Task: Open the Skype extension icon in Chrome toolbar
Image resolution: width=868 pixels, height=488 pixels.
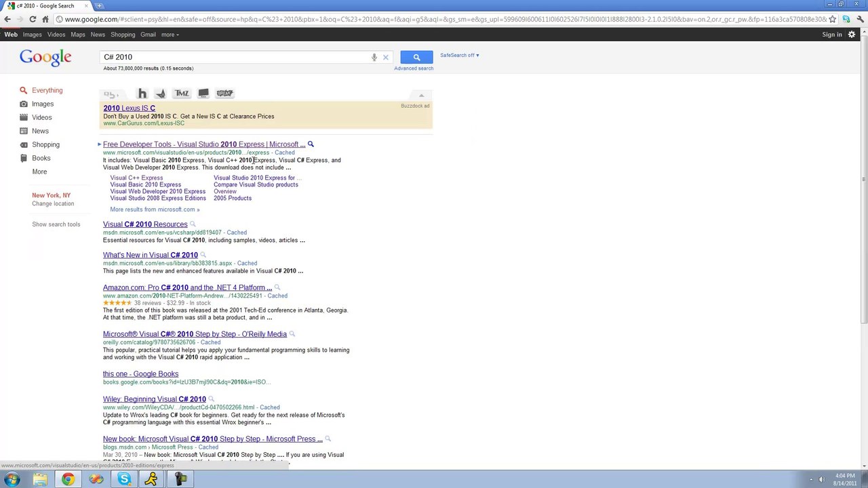Action: point(846,19)
